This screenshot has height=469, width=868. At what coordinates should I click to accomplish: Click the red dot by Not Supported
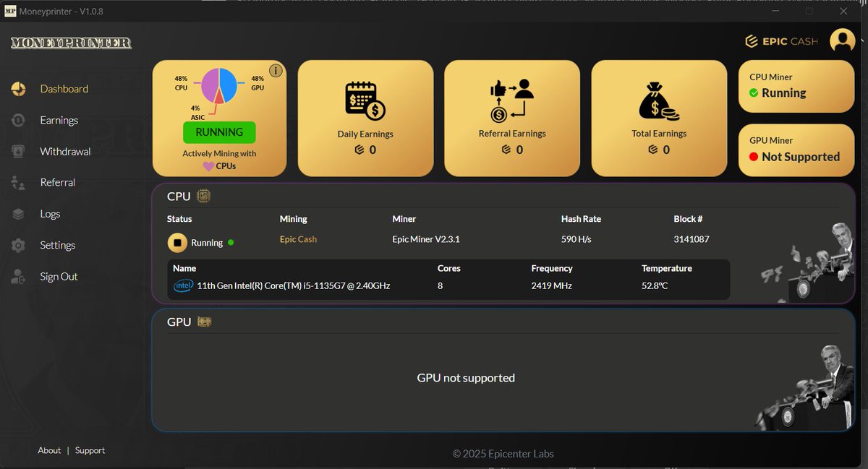tap(754, 157)
